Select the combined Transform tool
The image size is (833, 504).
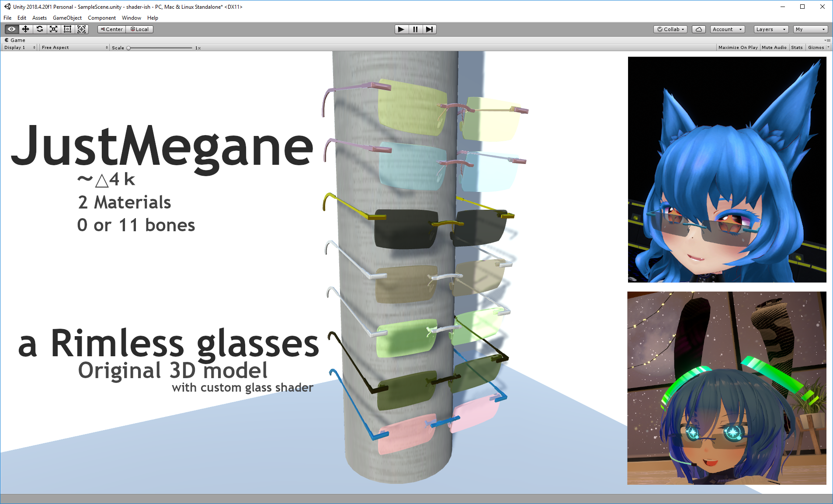pyautogui.click(x=82, y=29)
